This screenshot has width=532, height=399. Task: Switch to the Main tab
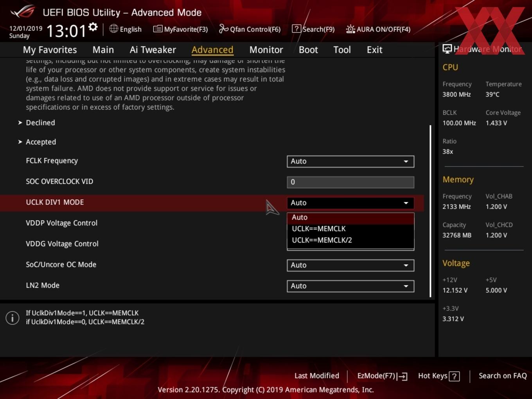click(x=103, y=50)
